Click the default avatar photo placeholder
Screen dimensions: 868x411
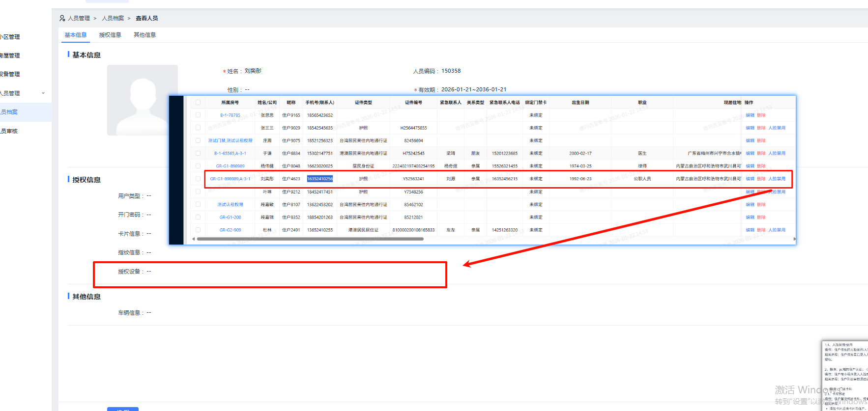pos(142,100)
